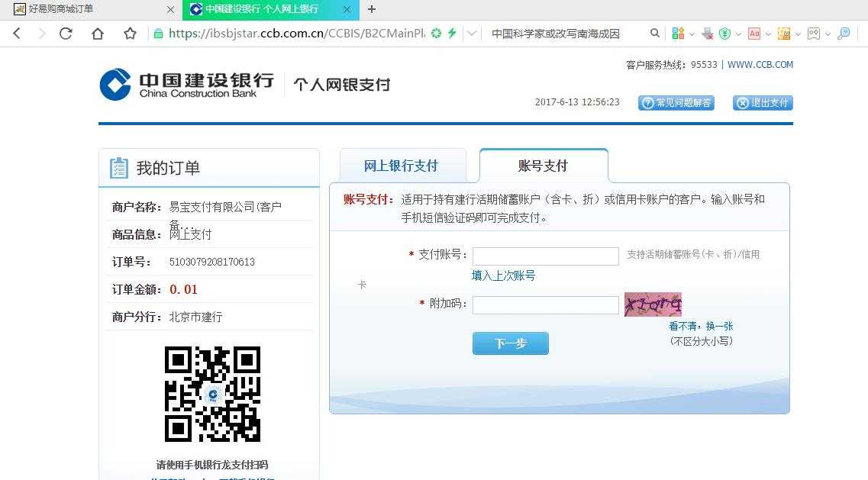
Task: Click the green padlock security icon
Action: pos(158,34)
